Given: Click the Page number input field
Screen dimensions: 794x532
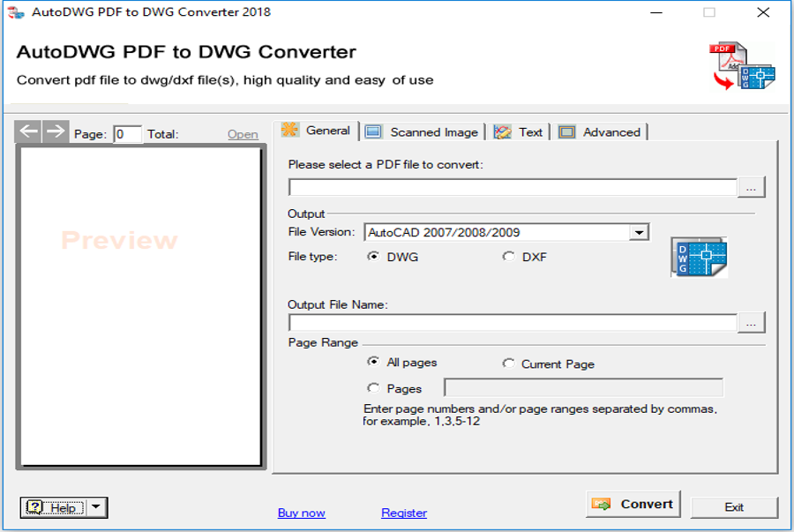Looking at the screenshot, I should pyautogui.click(x=127, y=134).
